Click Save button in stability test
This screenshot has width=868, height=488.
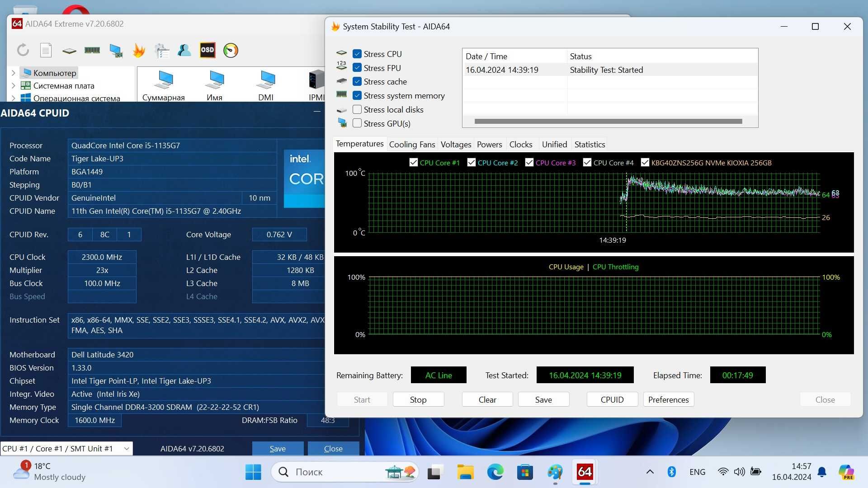[x=543, y=399]
